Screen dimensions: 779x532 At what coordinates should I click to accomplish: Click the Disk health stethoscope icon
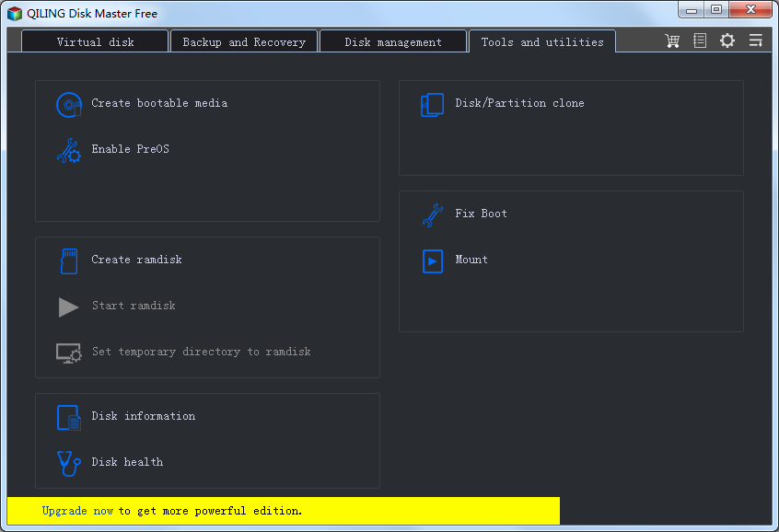(68, 464)
